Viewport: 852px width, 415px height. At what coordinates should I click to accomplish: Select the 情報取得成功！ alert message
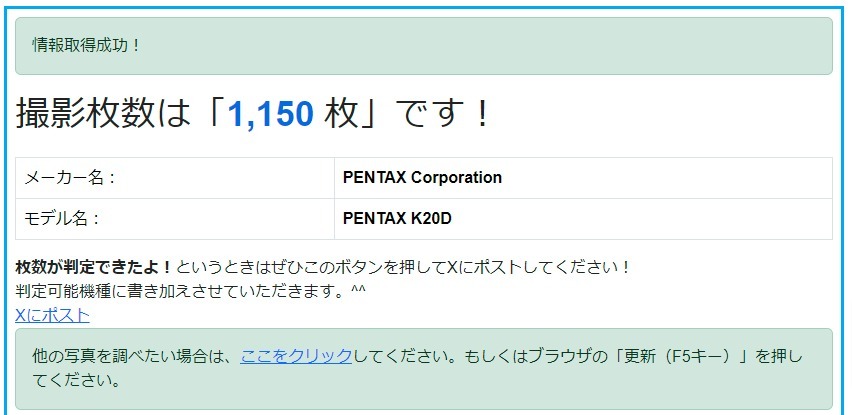click(x=87, y=45)
